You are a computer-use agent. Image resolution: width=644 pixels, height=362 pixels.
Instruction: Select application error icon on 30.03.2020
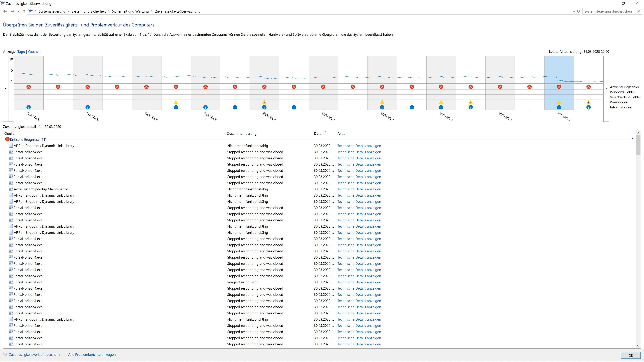coord(559,87)
